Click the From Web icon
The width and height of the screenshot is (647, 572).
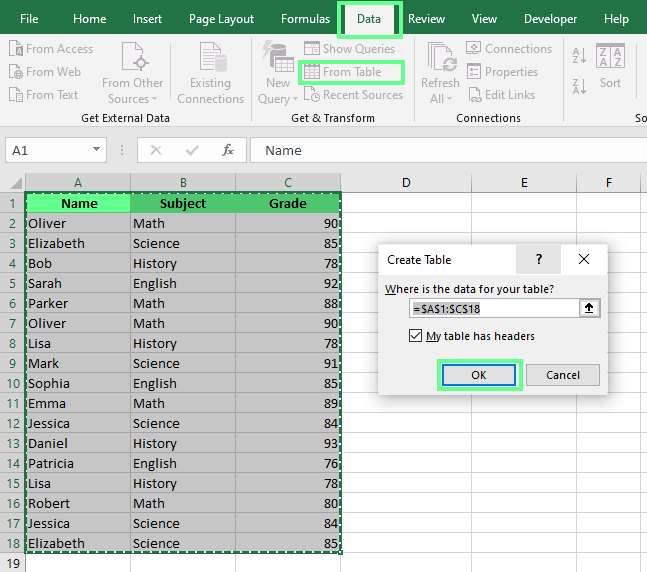click(16, 72)
